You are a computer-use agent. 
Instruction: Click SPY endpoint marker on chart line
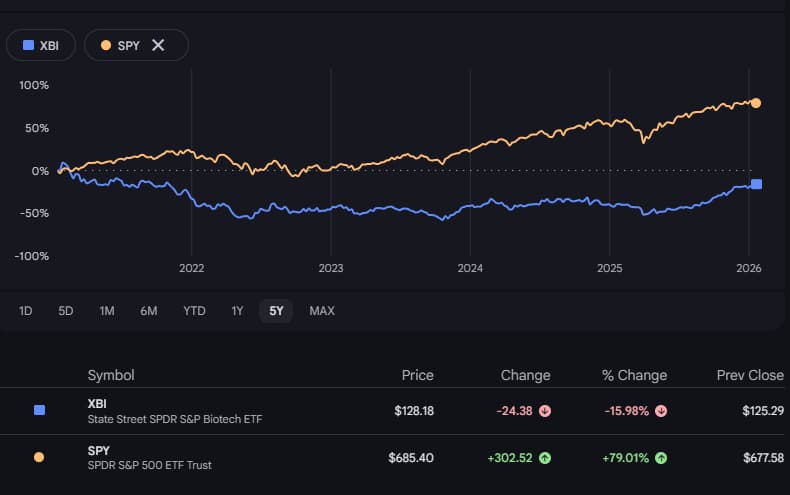tap(756, 103)
